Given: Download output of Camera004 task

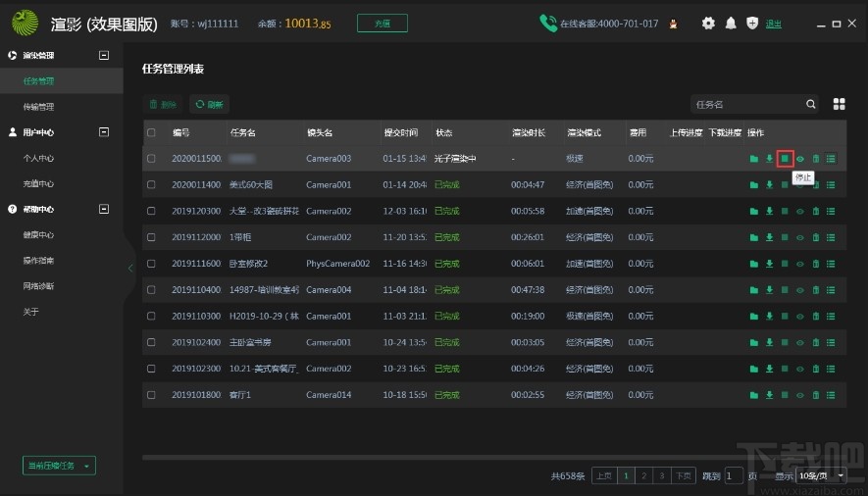Looking at the screenshot, I should 769,290.
